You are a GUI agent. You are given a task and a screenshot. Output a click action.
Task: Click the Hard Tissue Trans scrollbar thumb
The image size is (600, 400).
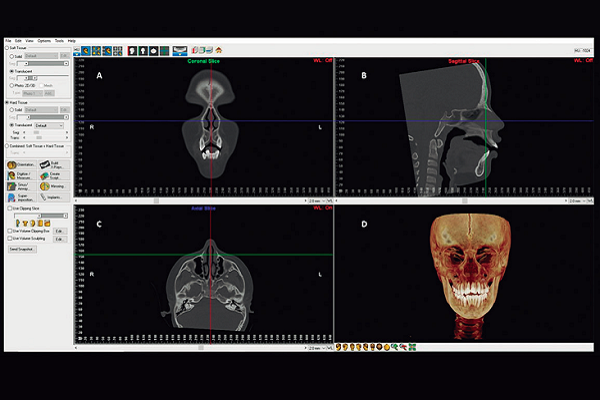click(39, 137)
